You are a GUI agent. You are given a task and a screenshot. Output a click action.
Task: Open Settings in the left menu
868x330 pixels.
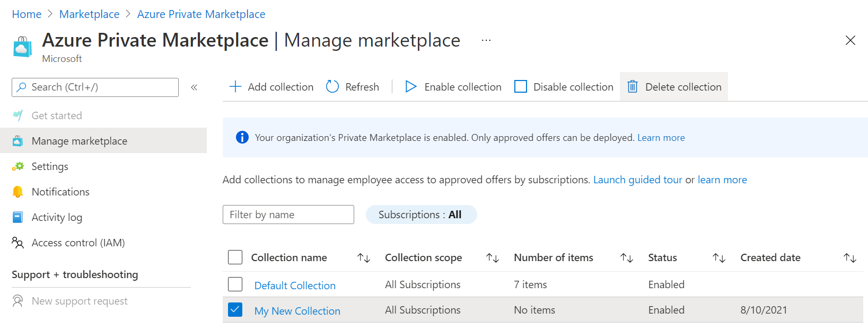click(50, 166)
